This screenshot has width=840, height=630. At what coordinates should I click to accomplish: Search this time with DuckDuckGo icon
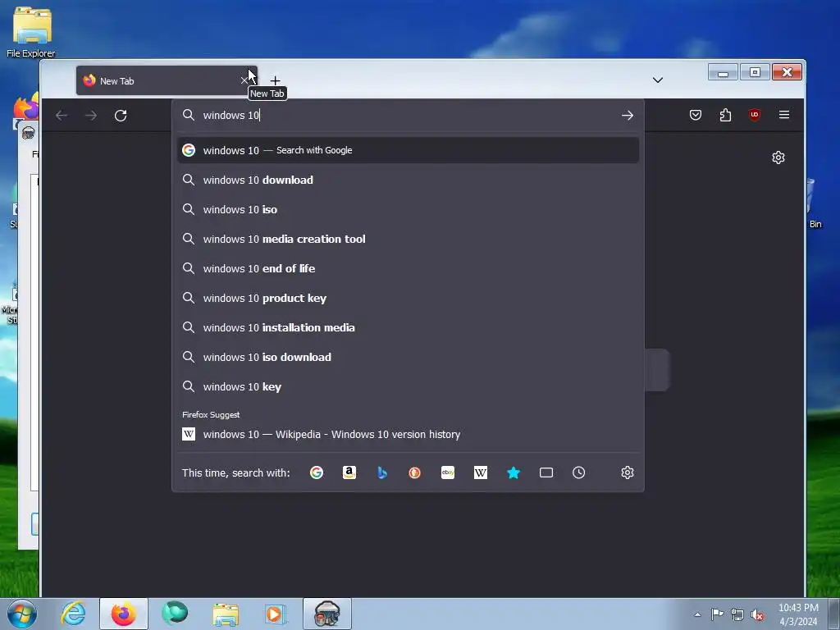pyautogui.click(x=414, y=472)
